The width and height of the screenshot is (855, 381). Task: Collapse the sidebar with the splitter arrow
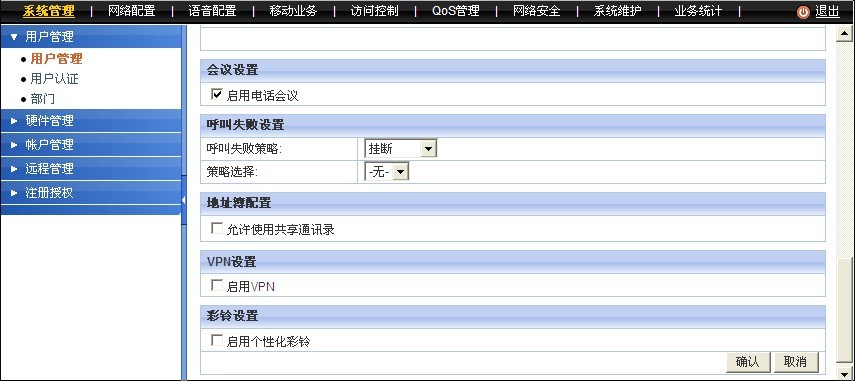click(184, 200)
